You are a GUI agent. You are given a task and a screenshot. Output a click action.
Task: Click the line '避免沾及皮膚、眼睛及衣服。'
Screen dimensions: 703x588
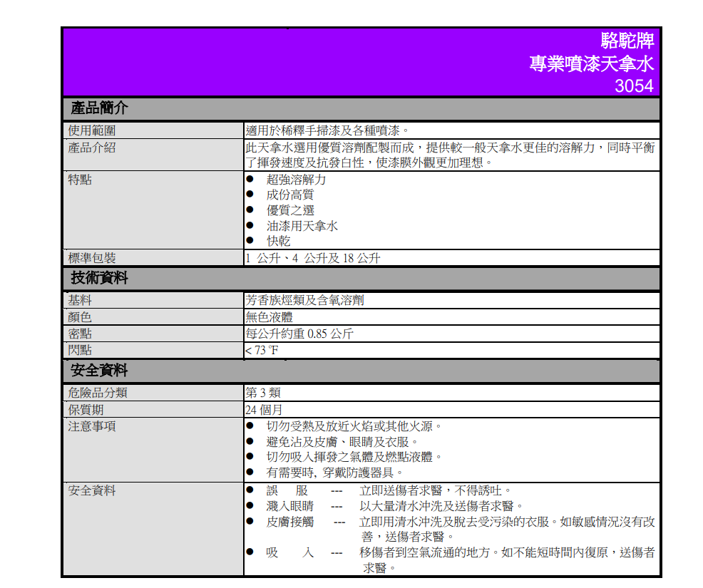(342, 442)
